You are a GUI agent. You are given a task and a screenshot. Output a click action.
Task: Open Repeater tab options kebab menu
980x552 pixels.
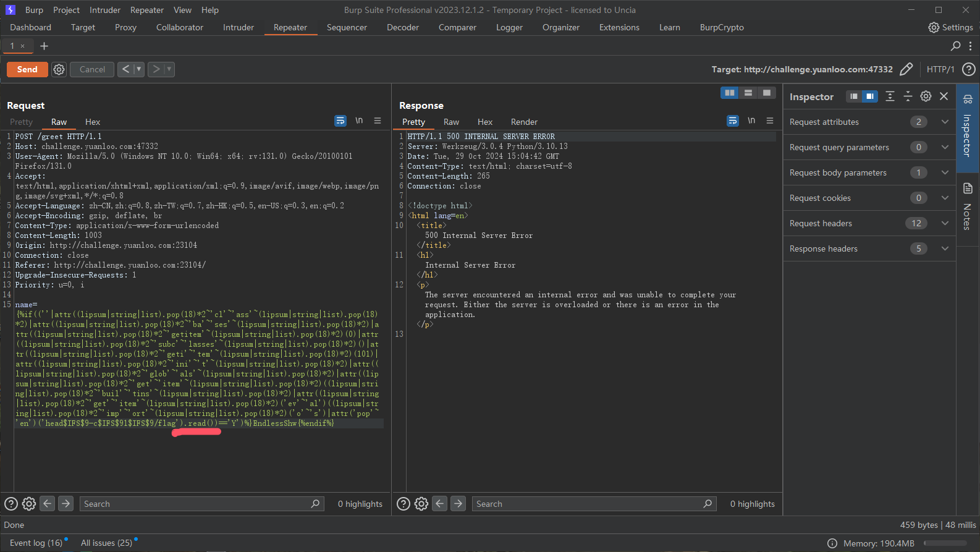(970, 46)
